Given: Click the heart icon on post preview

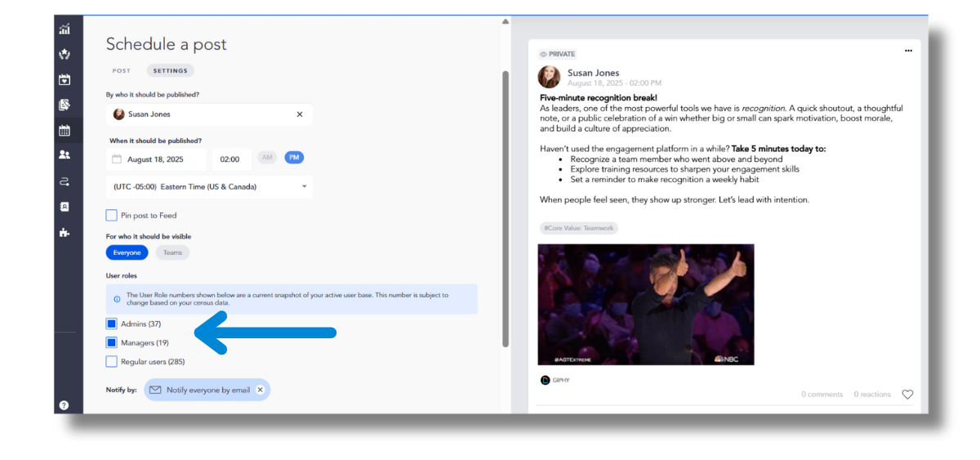Looking at the screenshot, I should [907, 395].
